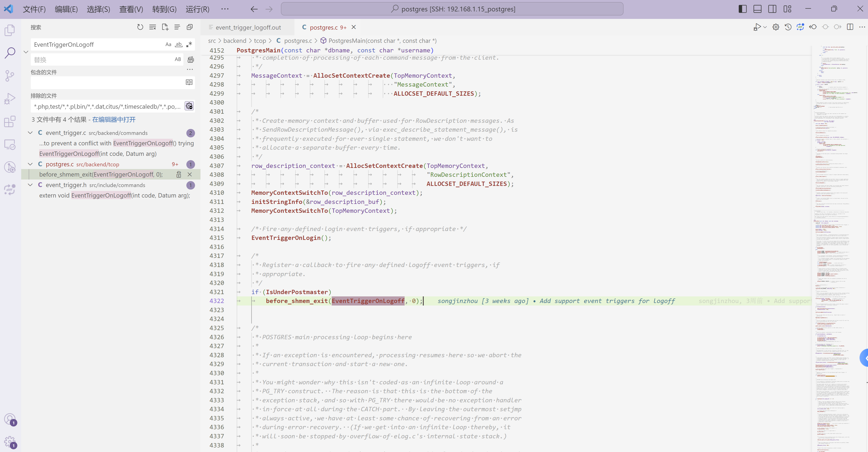
Task: Focus the files to exclude input
Action: click(x=107, y=106)
